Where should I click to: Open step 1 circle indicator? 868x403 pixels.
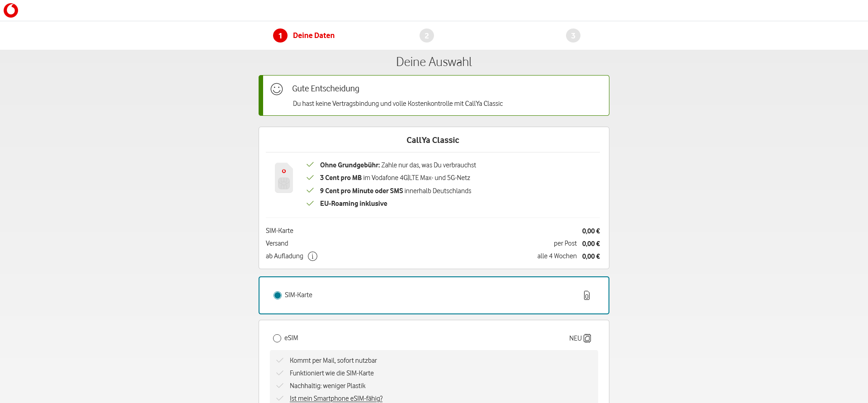pos(280,35)
